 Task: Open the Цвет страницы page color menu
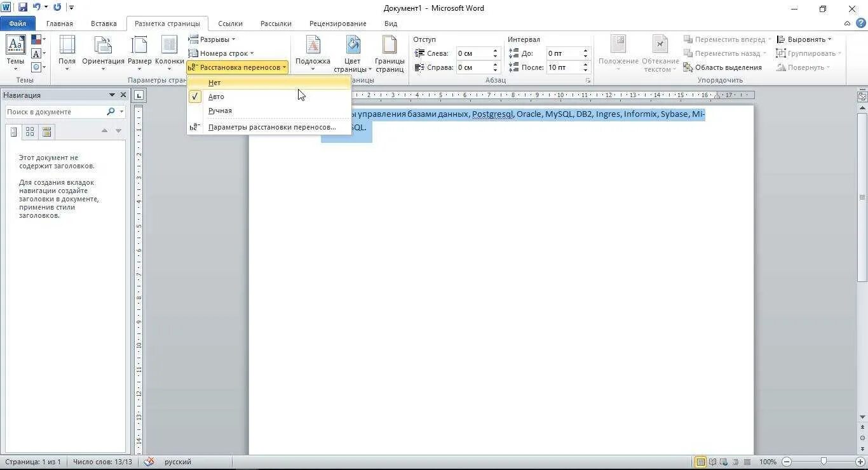point(353,53)
